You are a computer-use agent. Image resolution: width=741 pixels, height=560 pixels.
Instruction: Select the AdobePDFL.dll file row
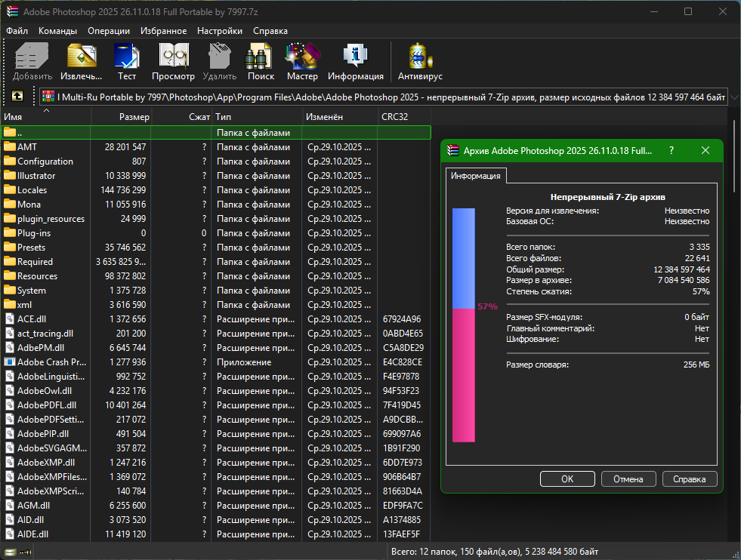click(46, 405)
